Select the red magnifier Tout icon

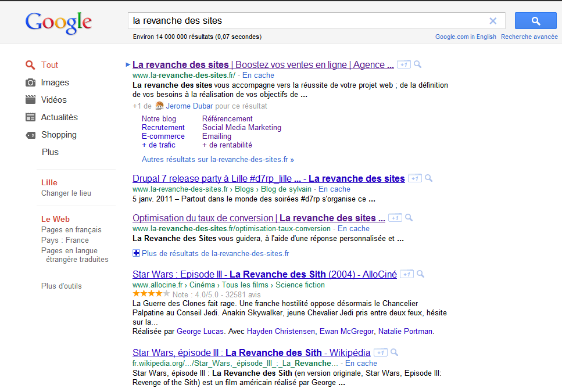30,65
